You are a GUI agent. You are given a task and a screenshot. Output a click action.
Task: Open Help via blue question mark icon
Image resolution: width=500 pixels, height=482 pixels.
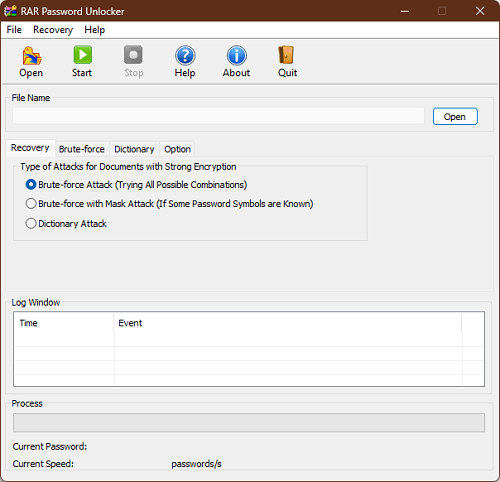(x=185, y=55)
